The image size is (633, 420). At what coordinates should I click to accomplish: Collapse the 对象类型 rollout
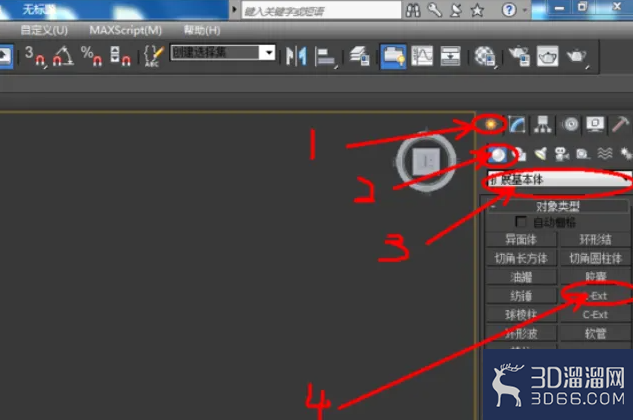click(x=558, y=206)
